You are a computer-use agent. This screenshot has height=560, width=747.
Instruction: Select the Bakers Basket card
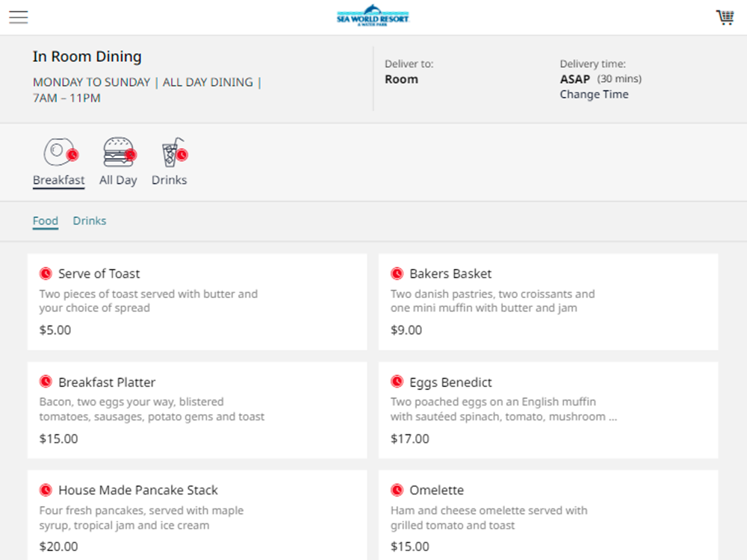coord(548,302)
